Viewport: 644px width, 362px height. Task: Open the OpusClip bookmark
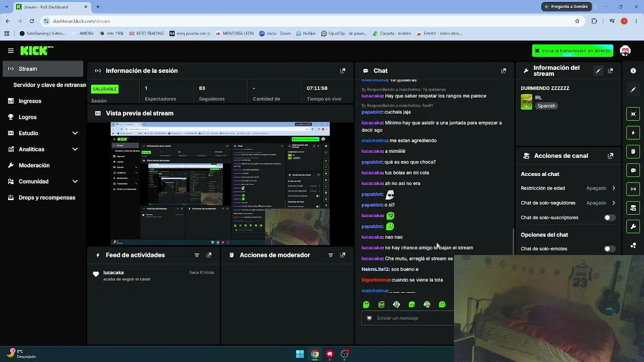[x=344, y=34]
